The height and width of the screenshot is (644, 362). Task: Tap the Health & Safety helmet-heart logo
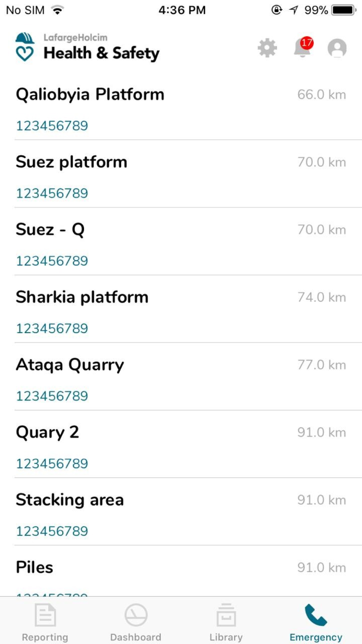tap(25, 47)
